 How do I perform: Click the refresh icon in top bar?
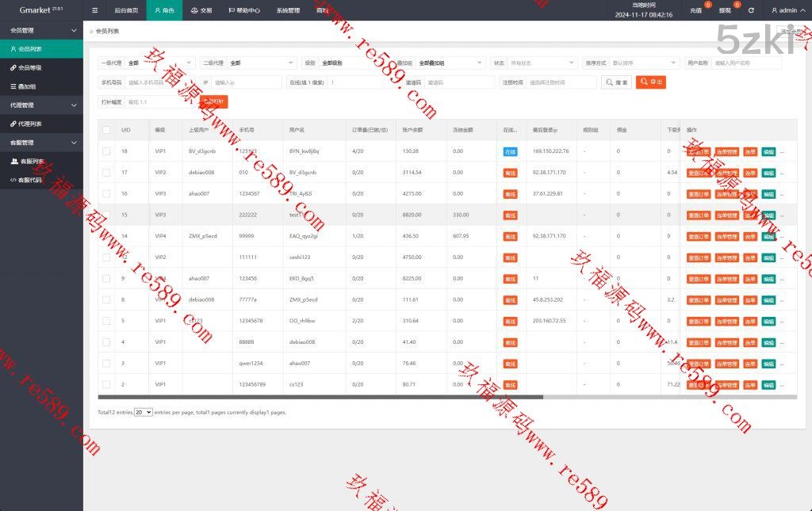pyautogui.click(x=751, y=11)
